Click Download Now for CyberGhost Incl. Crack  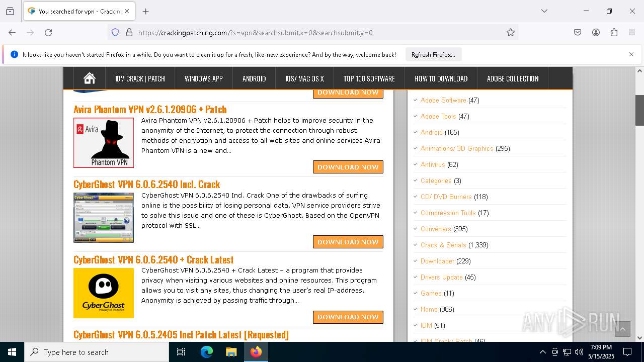coord(348,242)
